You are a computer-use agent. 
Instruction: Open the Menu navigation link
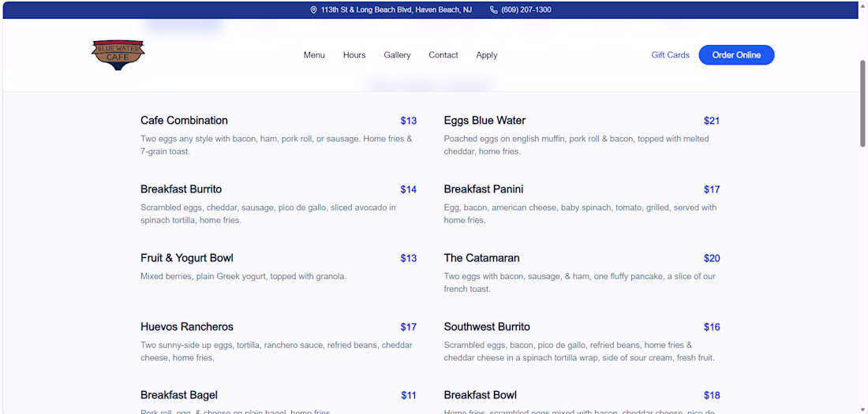click(314, 54)
